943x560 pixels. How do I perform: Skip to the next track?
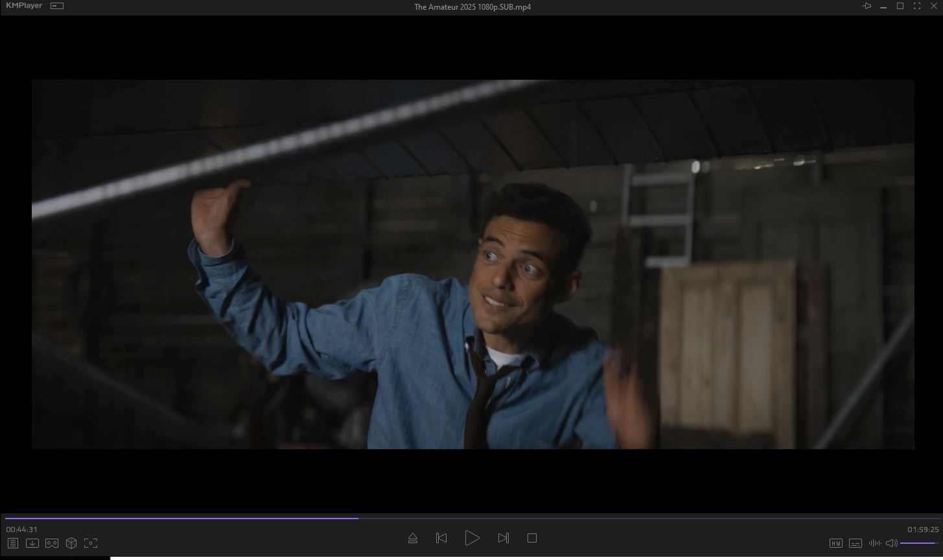[503, 538]
